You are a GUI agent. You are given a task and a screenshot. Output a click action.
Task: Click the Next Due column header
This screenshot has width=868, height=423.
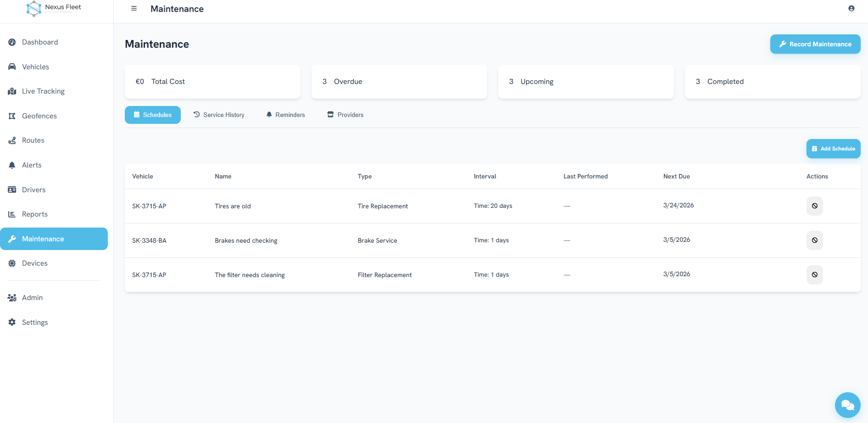pos(676,176)
